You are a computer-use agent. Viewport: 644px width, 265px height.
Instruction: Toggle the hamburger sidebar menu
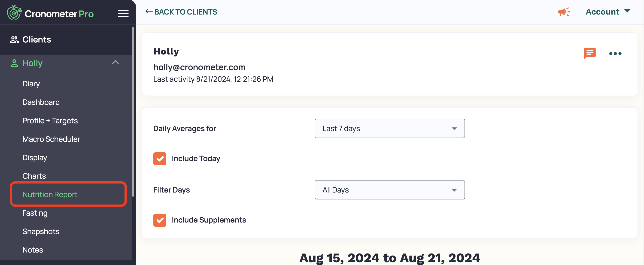pyautogui.click(x=123, y=13)
